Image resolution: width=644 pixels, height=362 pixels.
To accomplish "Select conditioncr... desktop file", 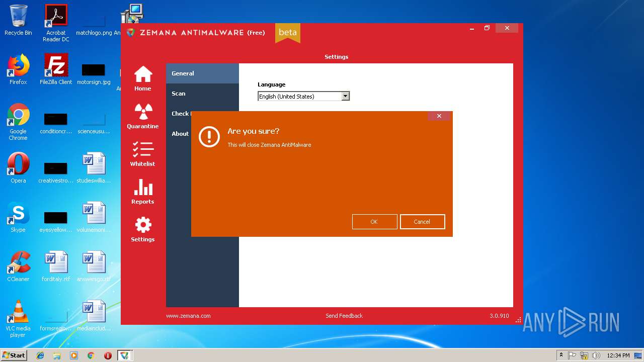I will 56,123.
